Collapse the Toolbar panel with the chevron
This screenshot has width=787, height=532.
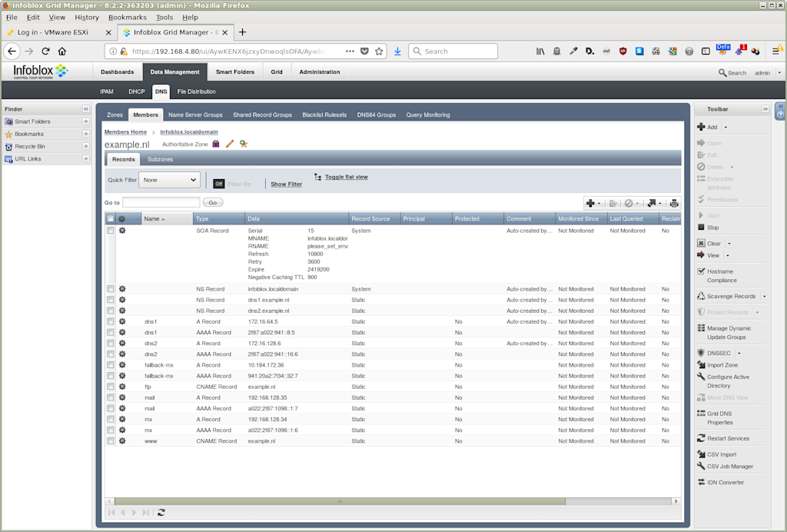765,109
